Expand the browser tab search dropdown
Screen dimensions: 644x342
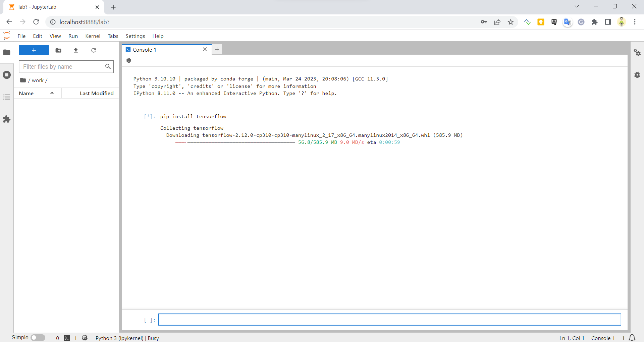(x=577, y=6)
